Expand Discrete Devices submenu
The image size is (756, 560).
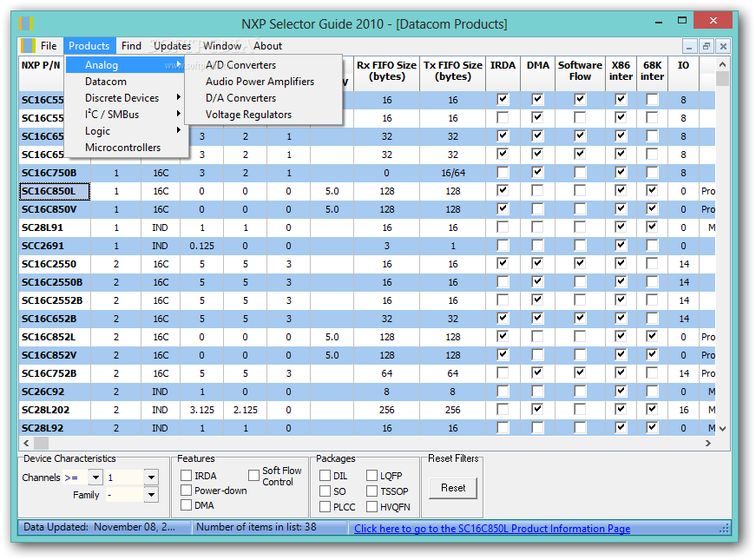(x=126, y=98)
